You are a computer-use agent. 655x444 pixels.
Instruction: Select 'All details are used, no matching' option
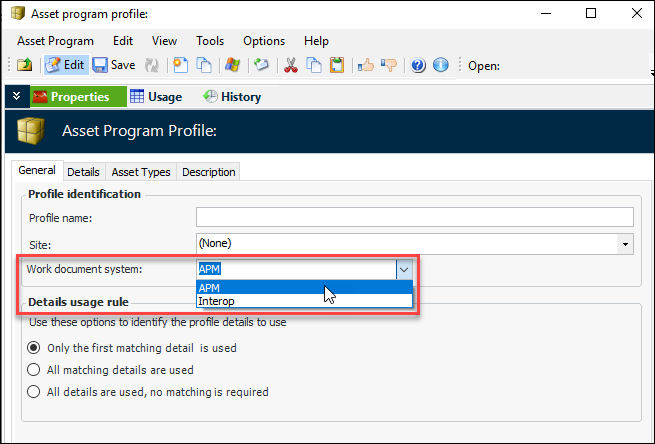pos(34,392)
